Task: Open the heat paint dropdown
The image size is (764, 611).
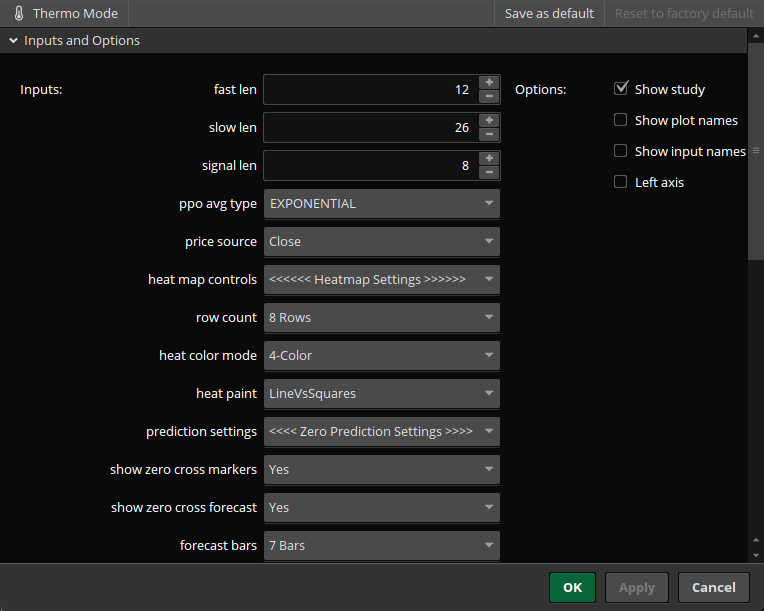Action: [x=382, y=394]
